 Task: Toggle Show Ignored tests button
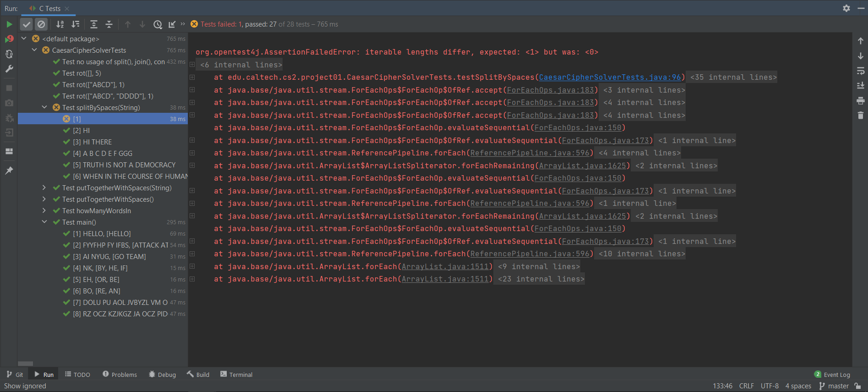point(41,24)
